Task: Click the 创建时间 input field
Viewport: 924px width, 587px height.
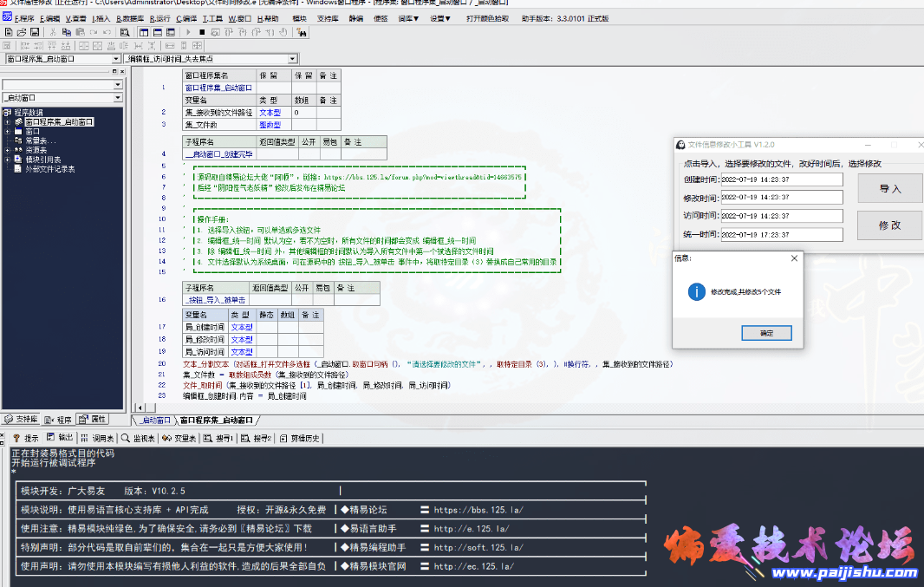Action: pyautogui.click(x=781, y=179)
